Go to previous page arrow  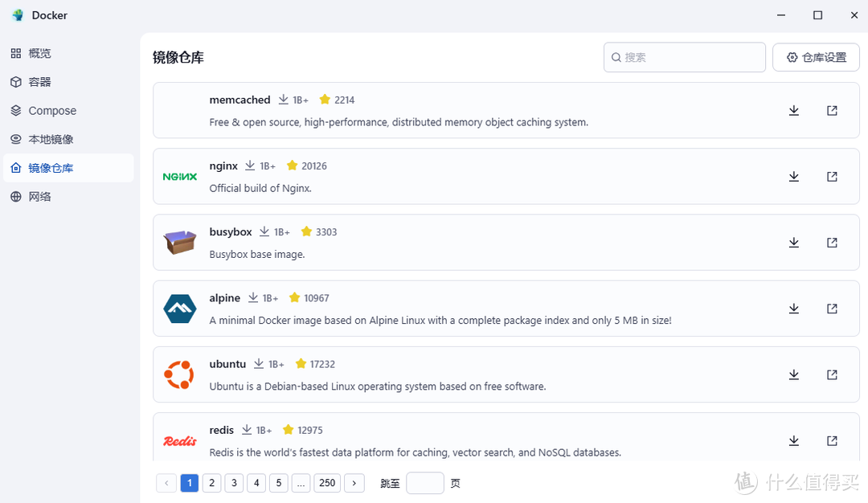tap(166, 483)
